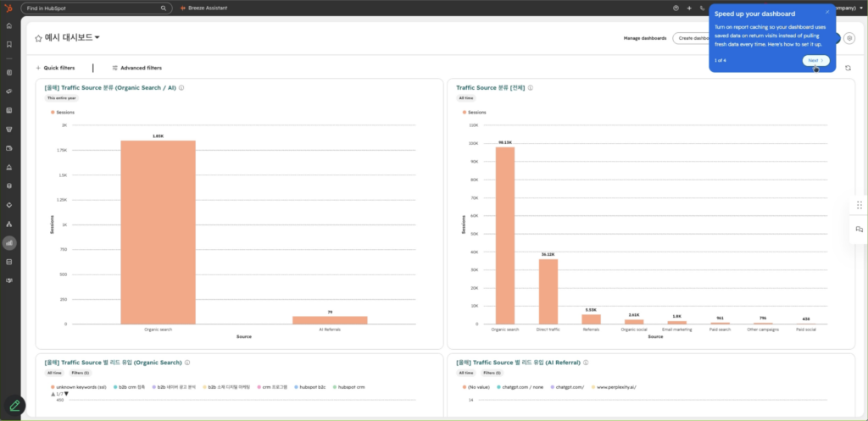Toggle Sessions legend in Traffic Source 분류 [전체] chart
The width and height of the screenshot is (868, 421).
pyautogui.click(x=475, y=113)
